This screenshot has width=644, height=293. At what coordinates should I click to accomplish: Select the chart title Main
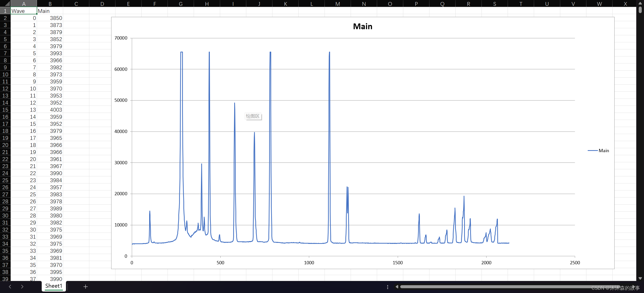coord(363,26)
